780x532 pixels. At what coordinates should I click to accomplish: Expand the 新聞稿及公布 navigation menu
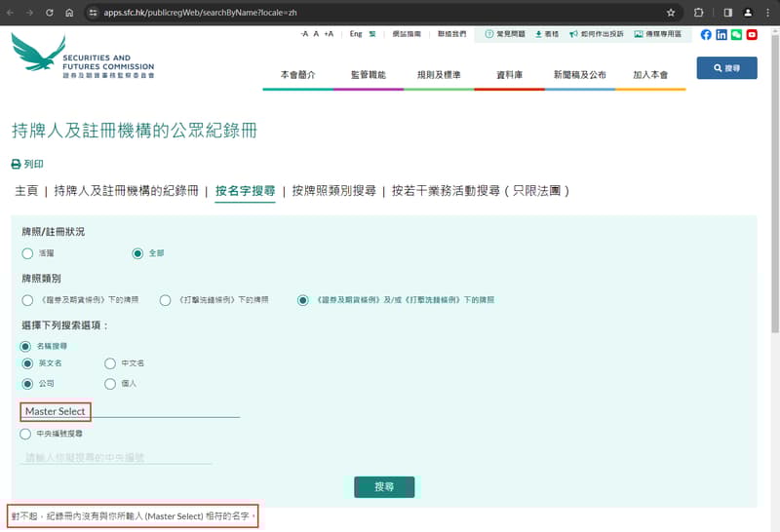click(579, 75)
